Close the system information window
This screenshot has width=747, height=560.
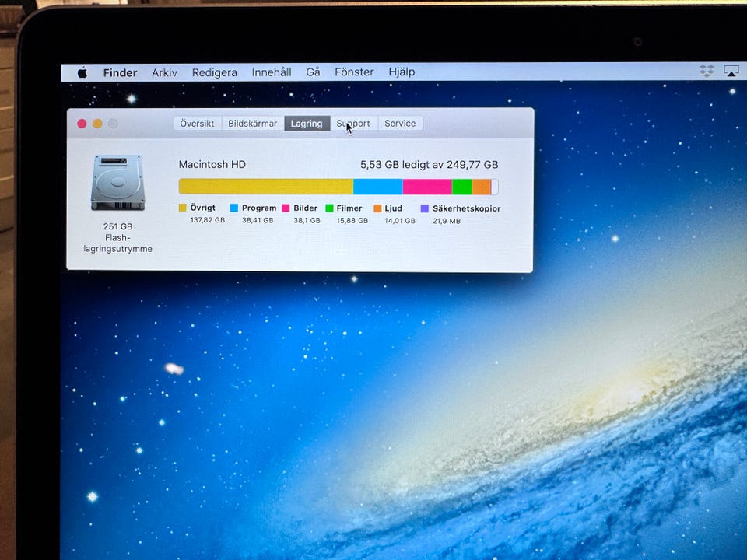pyautogui.click(x=82, y=124)
